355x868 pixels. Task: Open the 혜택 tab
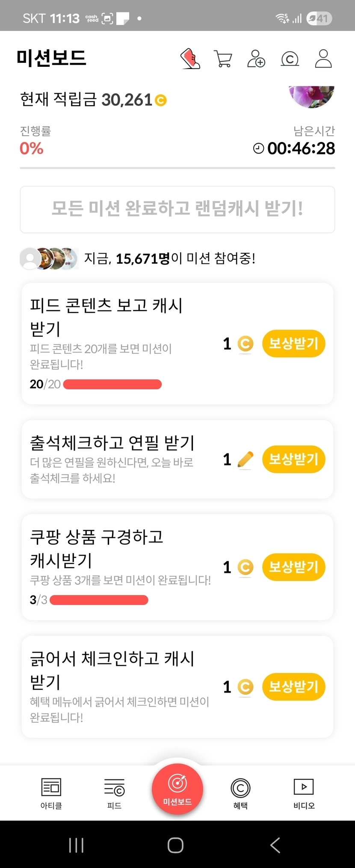click(x=240, y=793)
